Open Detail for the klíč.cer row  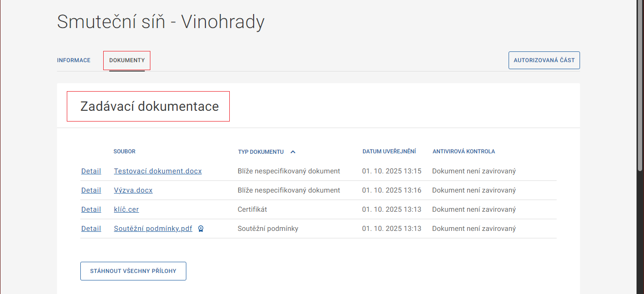coord(91,209)
